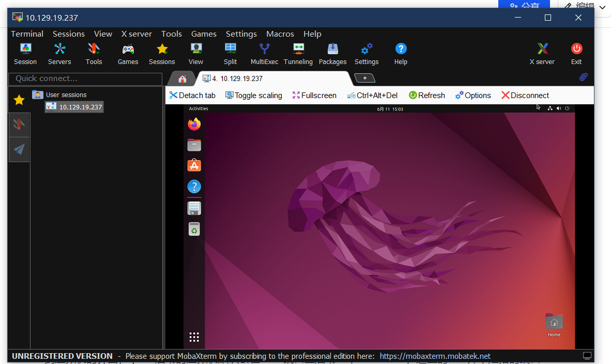Open the Help question mark toolbar icon
Image resolution: width=611 pixels, height=364 pixels.
click(x=401, y=54)
